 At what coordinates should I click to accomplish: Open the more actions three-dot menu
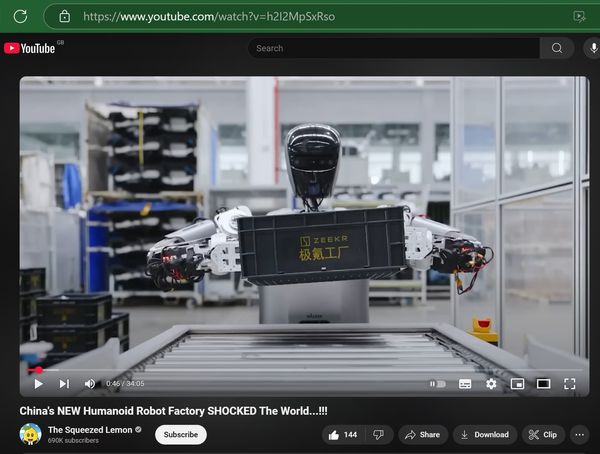(580, 435)
